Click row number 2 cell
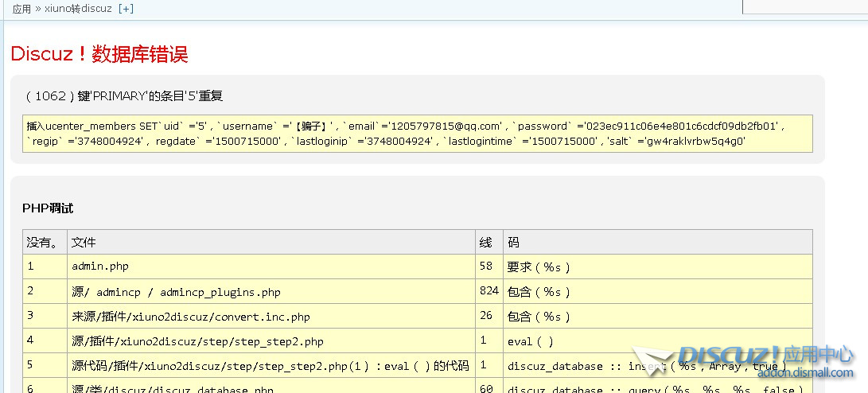868x393 pixels. click(45, 291)
